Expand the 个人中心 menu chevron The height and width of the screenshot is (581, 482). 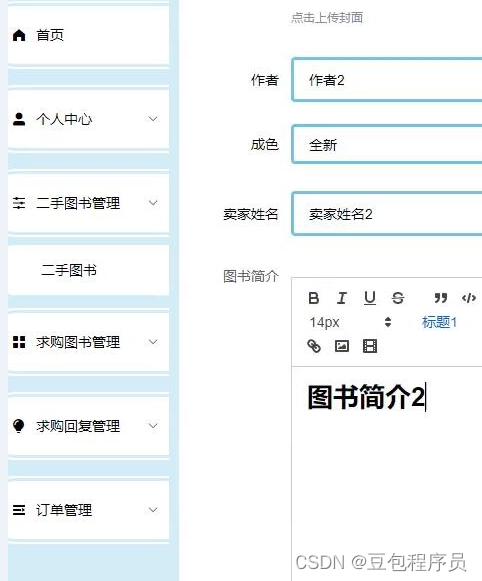(x=153, y=119)
